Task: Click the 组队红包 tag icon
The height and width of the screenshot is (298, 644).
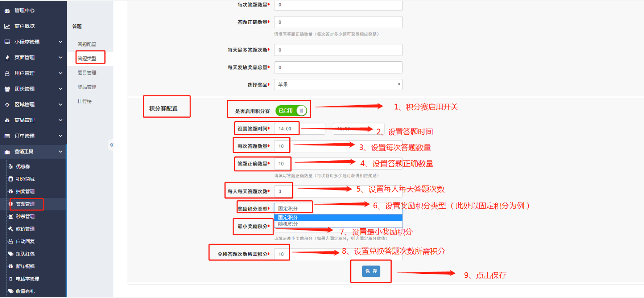Action: 11,254
